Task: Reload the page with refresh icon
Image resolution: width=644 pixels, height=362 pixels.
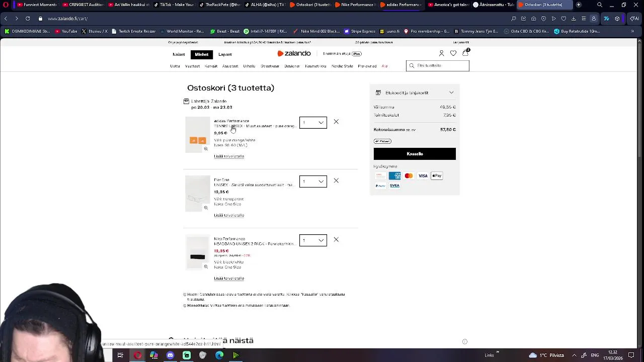Action: click(x=28, y=19)
